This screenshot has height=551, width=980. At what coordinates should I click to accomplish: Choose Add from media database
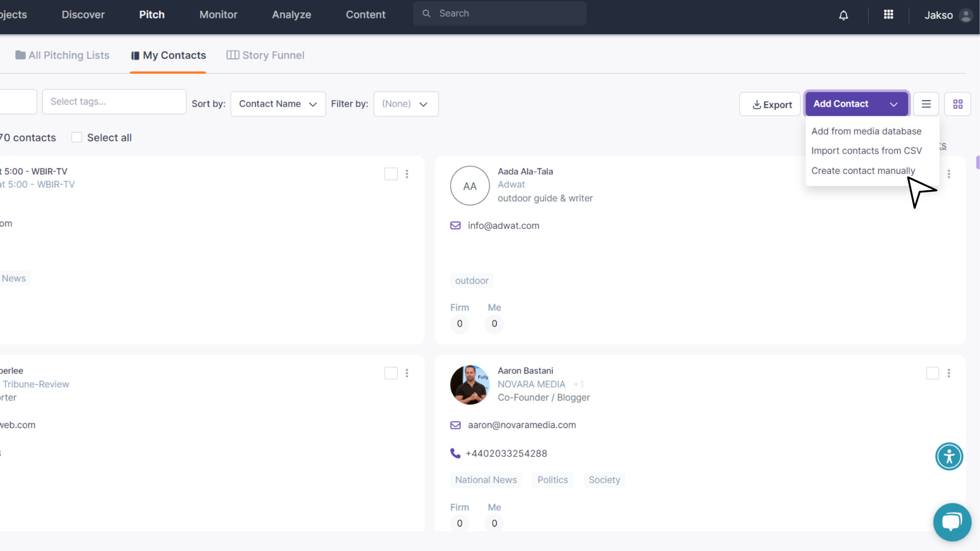[x=866, y=131]
